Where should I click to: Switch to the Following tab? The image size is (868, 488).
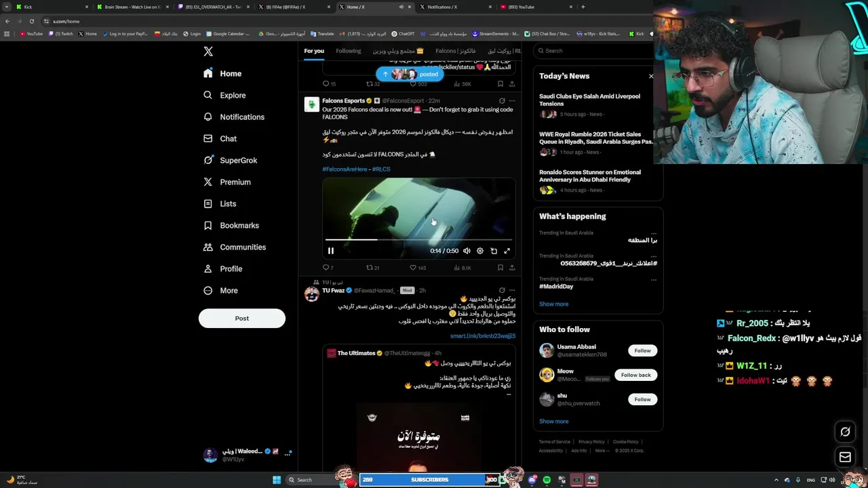(349, 51)
